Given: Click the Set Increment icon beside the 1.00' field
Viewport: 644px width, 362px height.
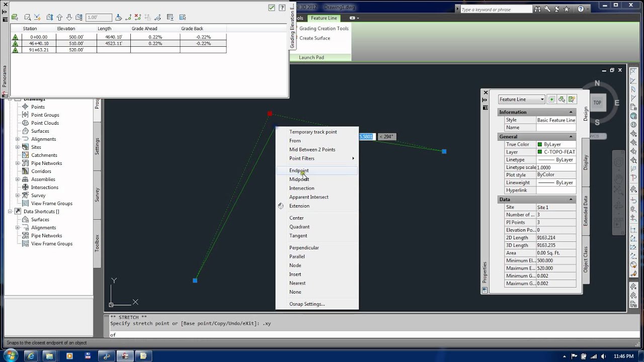Looking at the screenshot, I should 79,17.
